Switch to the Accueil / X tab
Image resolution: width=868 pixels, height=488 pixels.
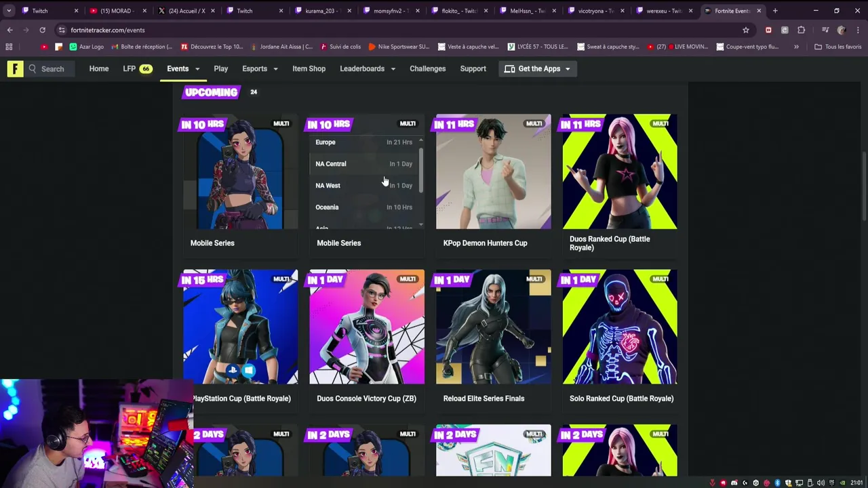point(186,11)
